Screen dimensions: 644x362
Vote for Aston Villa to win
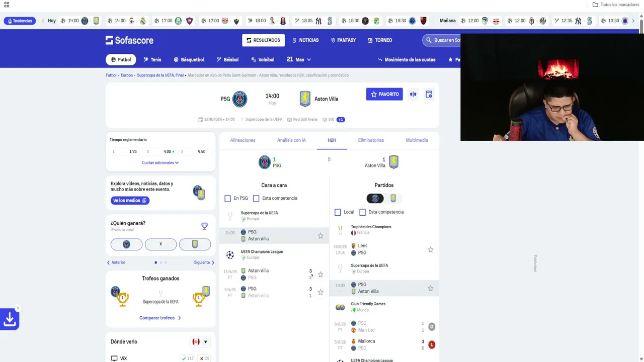point(195,244)
